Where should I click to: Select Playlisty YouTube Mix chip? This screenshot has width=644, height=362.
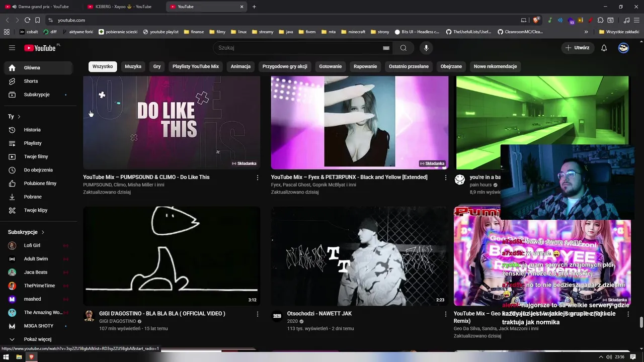coord(196,66)
